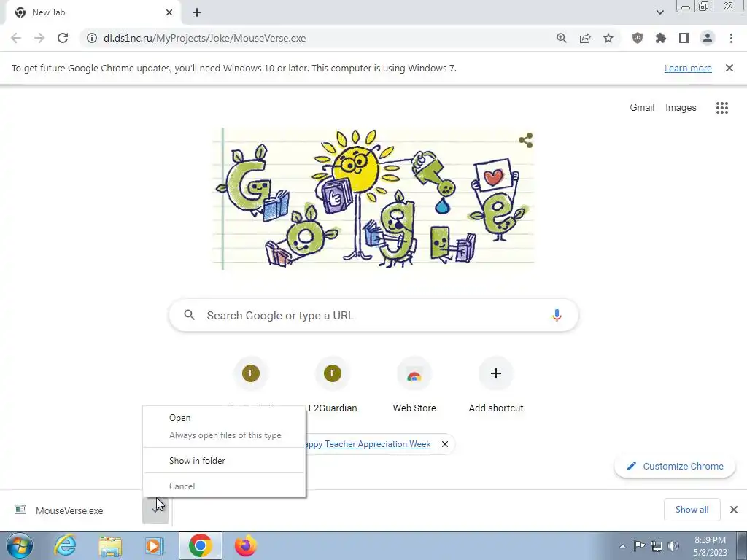Click the Customize Chrome button
Image resolution: width=747 pixels, height=560 pixels.
coord(675,466)
